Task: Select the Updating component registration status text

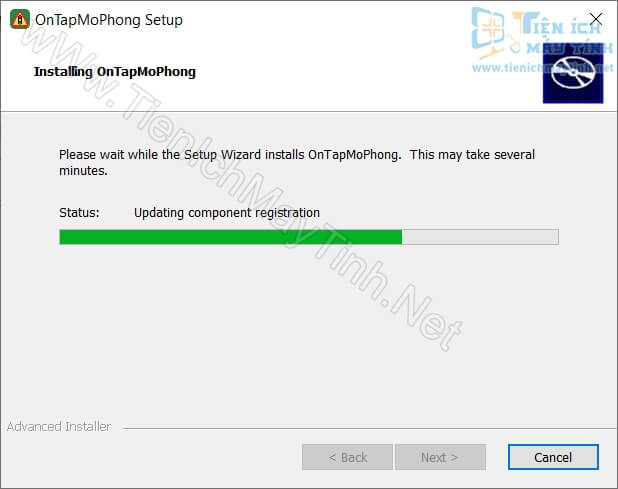Action: (x=227, y=213)
